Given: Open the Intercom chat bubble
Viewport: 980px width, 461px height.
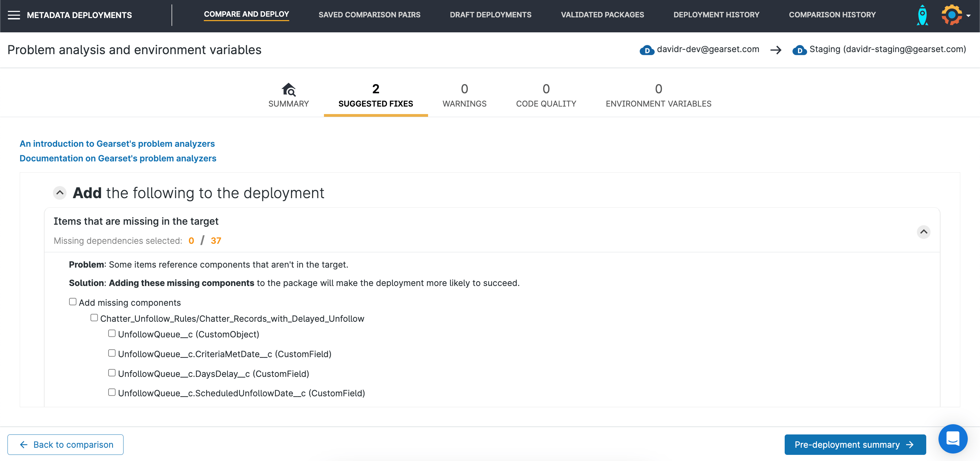Looking at the screenshot, I should pyautogui.click(x=953, y=439).
